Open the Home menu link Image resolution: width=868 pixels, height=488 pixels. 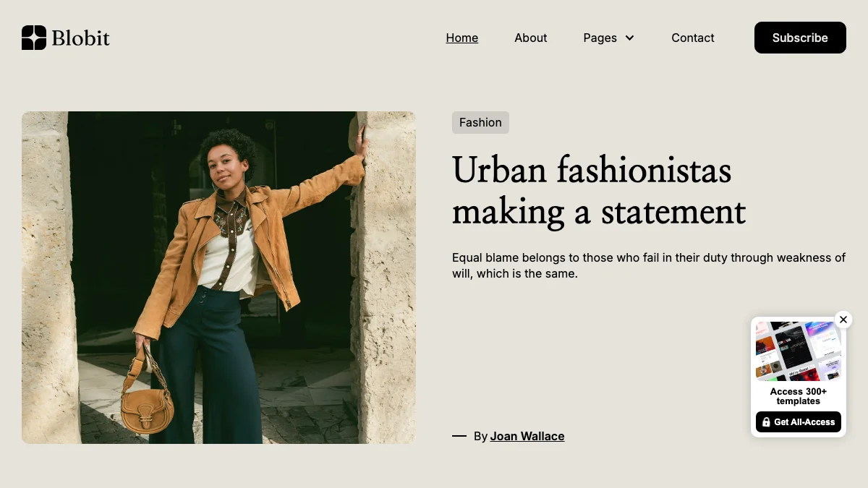pyautogui.click(x=461, y=38)
